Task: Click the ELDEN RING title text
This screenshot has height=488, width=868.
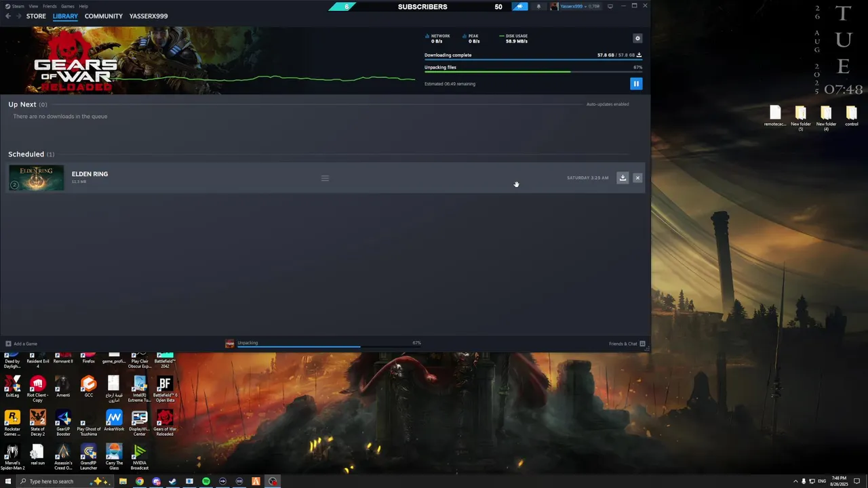Action: pos(90,174)
